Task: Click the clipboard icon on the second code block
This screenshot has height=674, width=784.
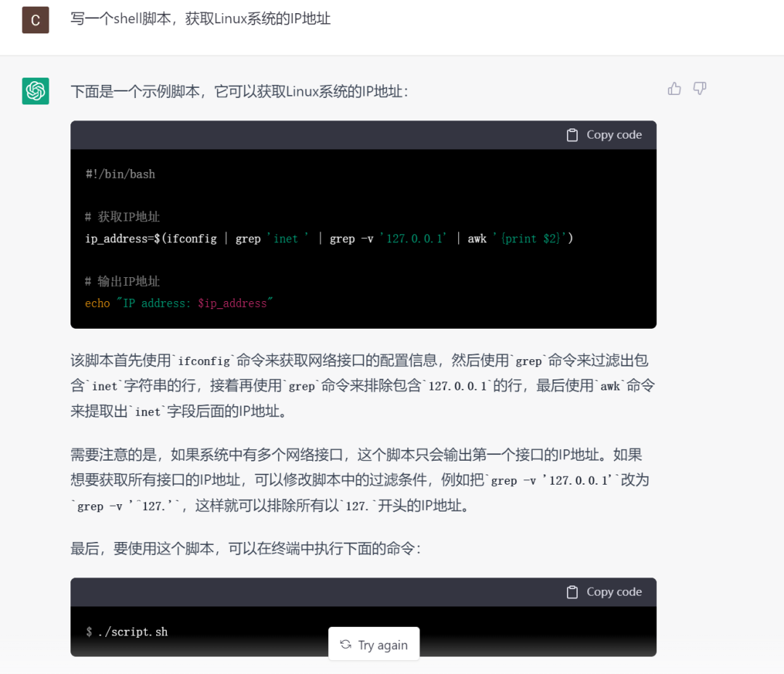Action: click(572, 591)
